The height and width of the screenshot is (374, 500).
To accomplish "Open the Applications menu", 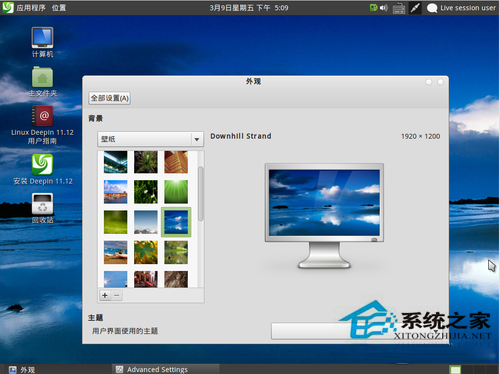I will tap(31, 8).
